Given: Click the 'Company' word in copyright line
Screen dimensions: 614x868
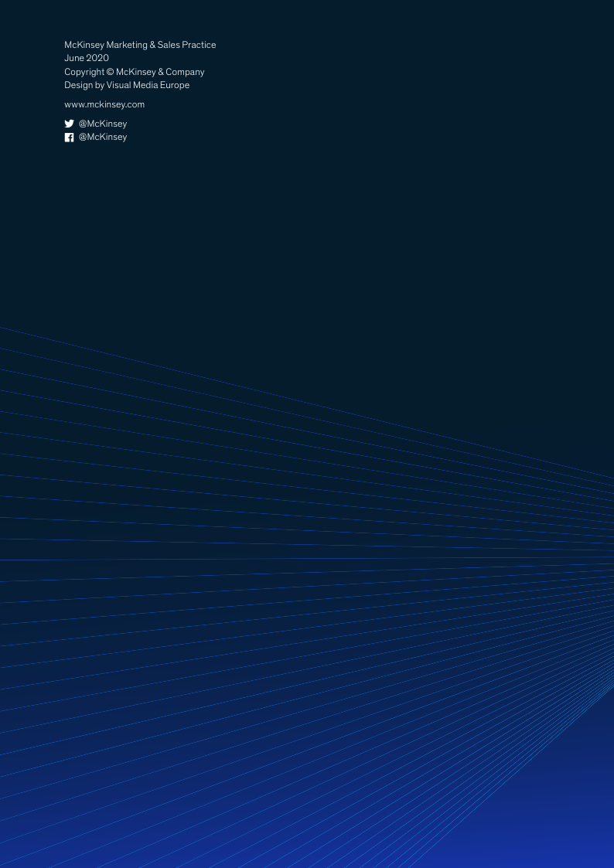Looking at the screenshot, I should [186, 72].
